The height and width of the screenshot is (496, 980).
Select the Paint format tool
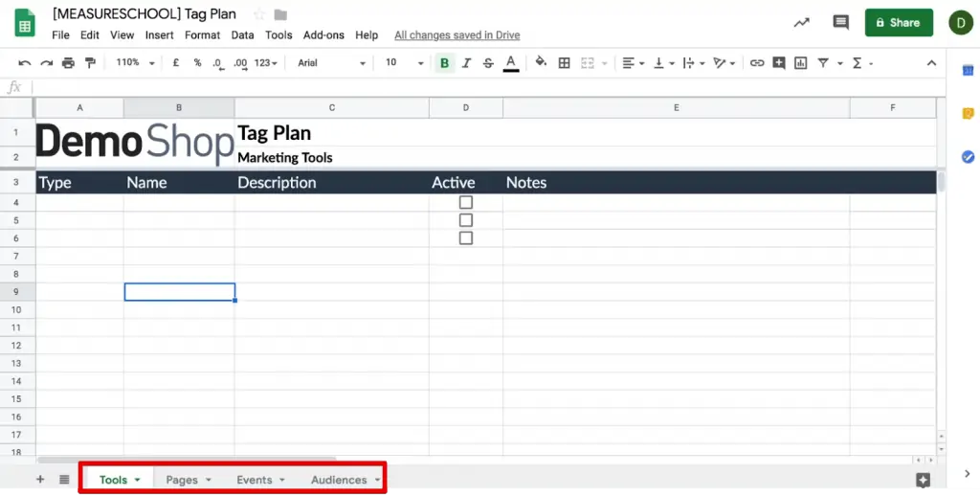pyautogui.click(x=90, y=62)
